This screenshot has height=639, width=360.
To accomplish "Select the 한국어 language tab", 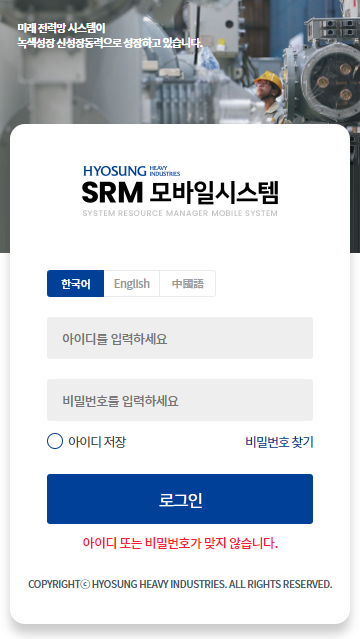I will tap(75, 284).
